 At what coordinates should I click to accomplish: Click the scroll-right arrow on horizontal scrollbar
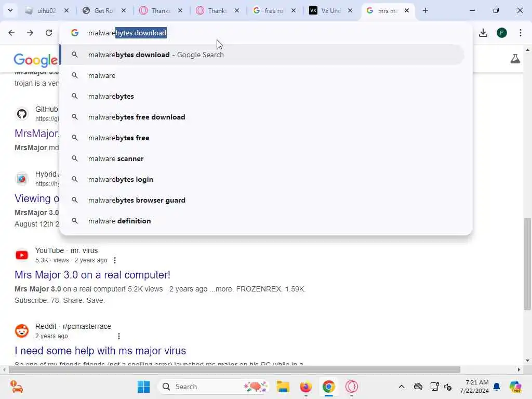[x=519, y=369]
